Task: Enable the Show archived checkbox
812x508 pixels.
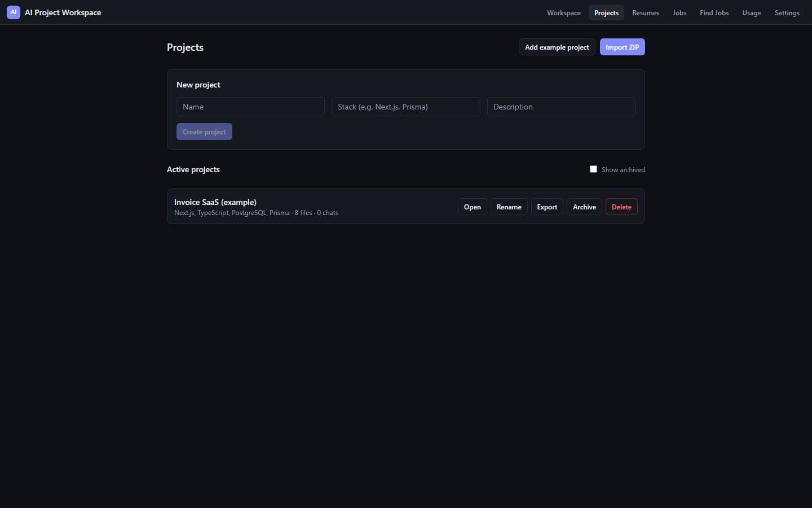Action: pos(593,169)
